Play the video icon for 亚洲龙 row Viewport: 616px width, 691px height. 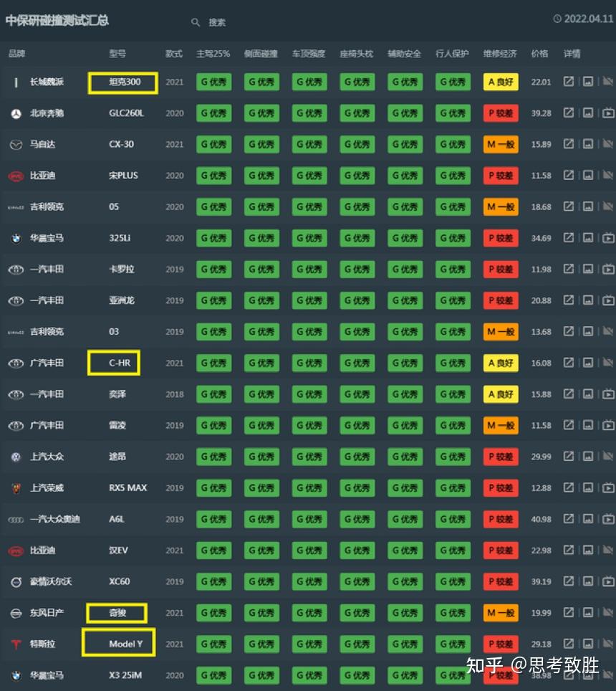click(608, 300)
